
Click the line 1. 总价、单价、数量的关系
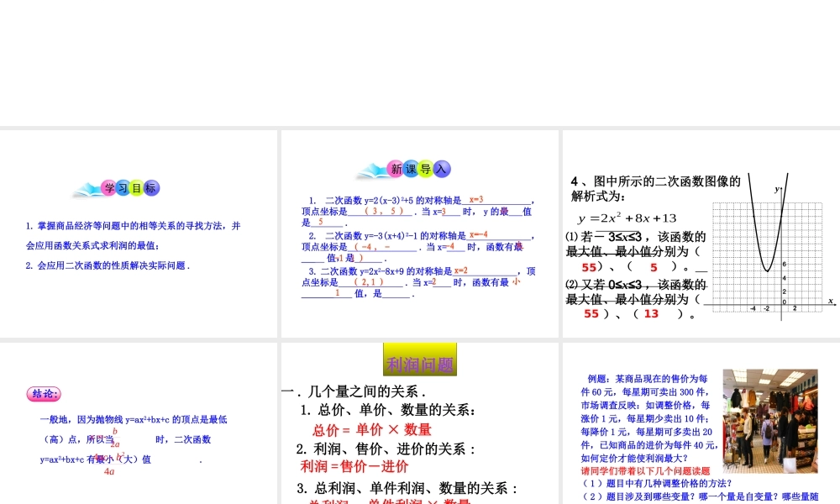(x=388, y=410)
